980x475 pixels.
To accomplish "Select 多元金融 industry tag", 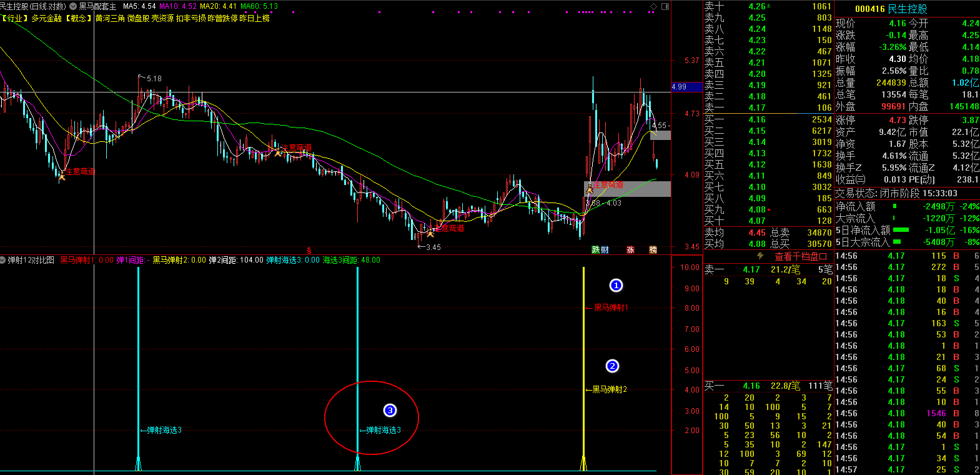I will point(46,18).
